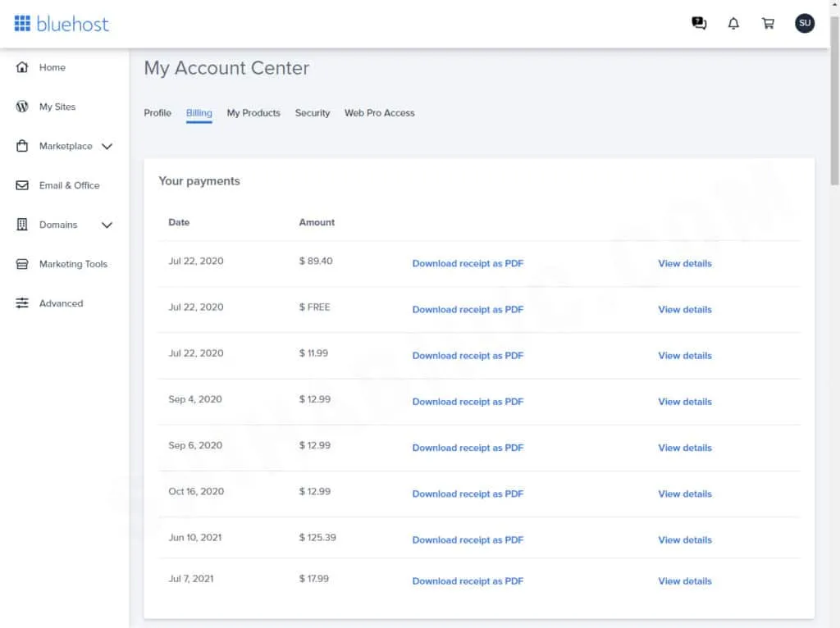Viewport: 840px width, 628px height.
Task: Click the Amount column header
Action: [x=317, y=222]
